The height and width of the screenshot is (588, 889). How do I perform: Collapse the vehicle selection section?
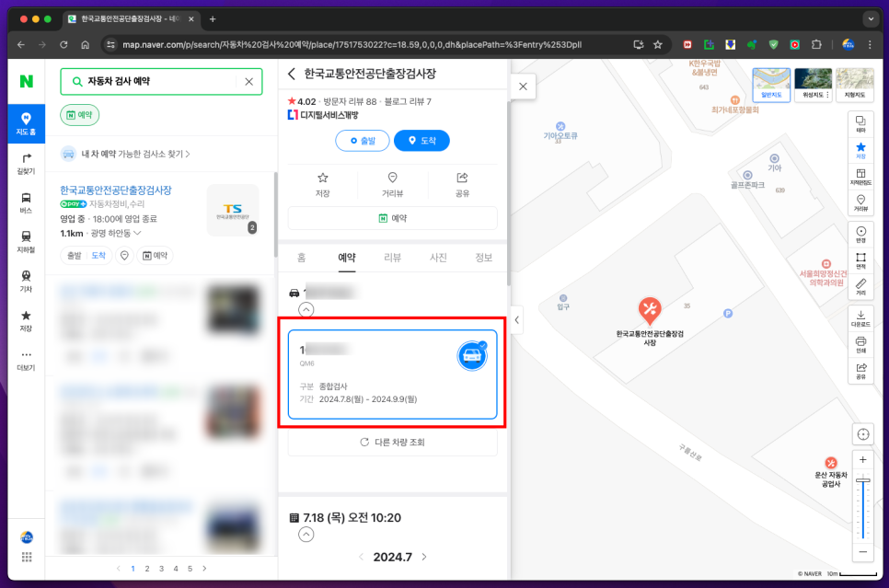click(306, 309)
